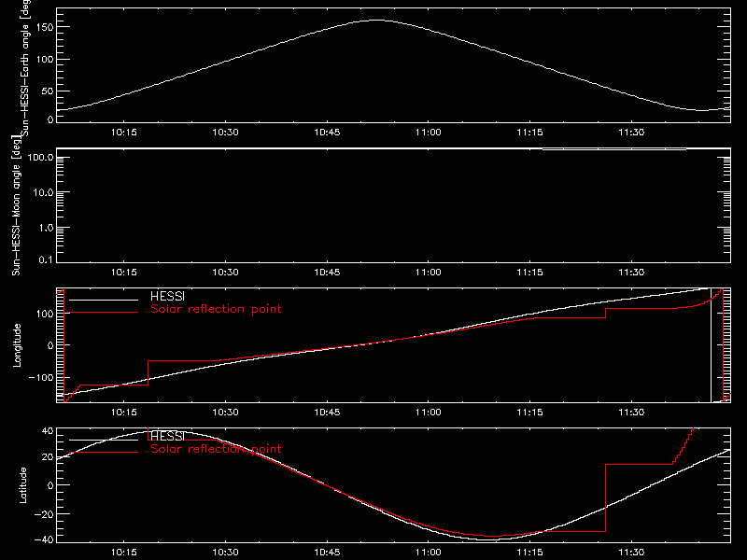Screen dimensions: 747x560
Task: Click 0 tick on Longitude axis
Action: [50, 345]
